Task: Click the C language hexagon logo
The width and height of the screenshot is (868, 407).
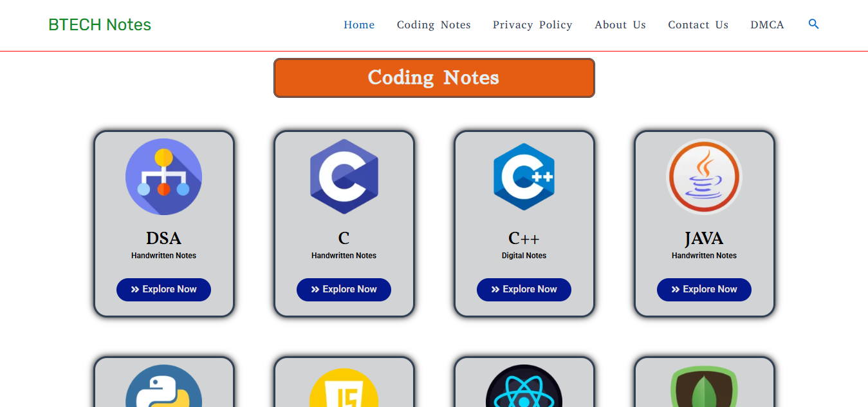Action: point(344,176)
